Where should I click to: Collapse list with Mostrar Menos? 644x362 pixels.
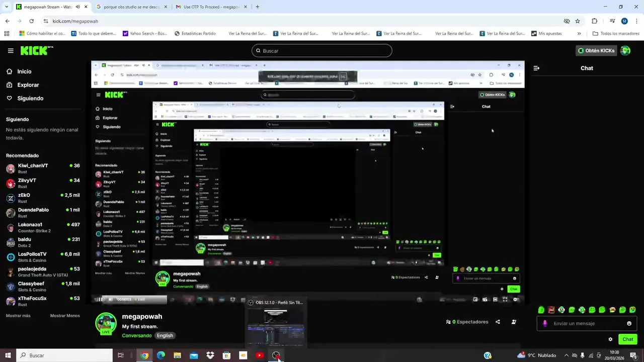pyautogui.click(x=65, y=316)
